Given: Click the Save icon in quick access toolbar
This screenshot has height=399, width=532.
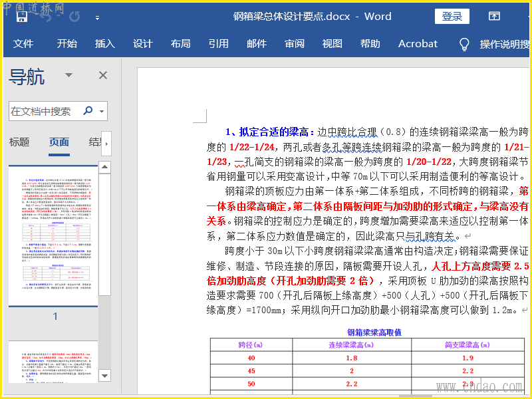Looking at the screenshot, I should (22, 17).
